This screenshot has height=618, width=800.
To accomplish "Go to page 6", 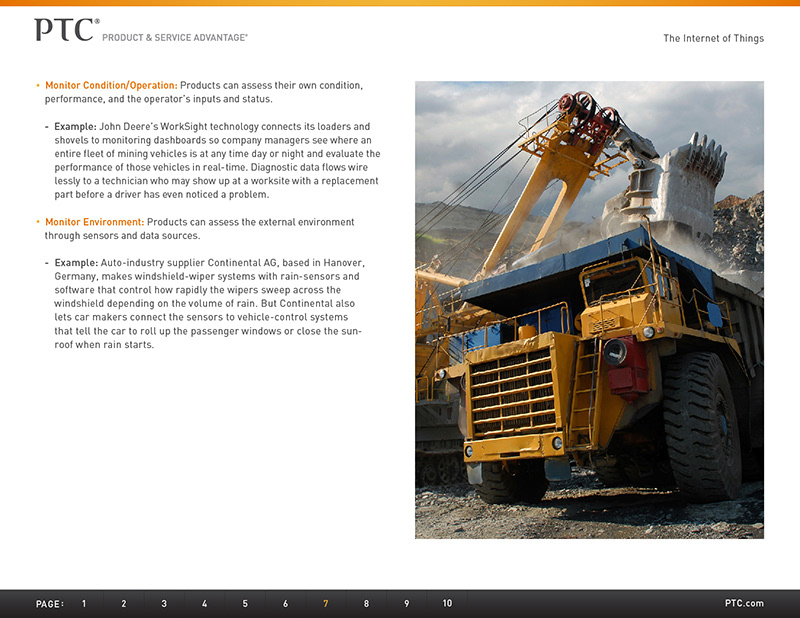I will point(285,604).
